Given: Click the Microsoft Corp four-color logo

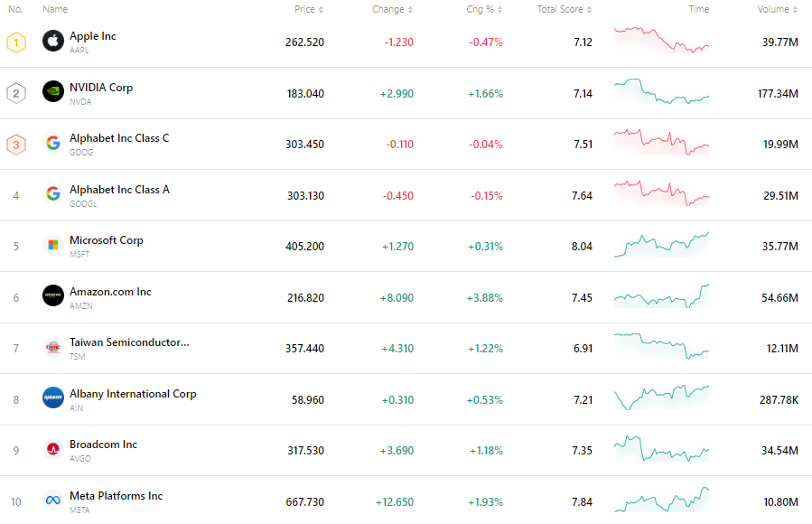Looking at the screenshot, I should point(52,246).
